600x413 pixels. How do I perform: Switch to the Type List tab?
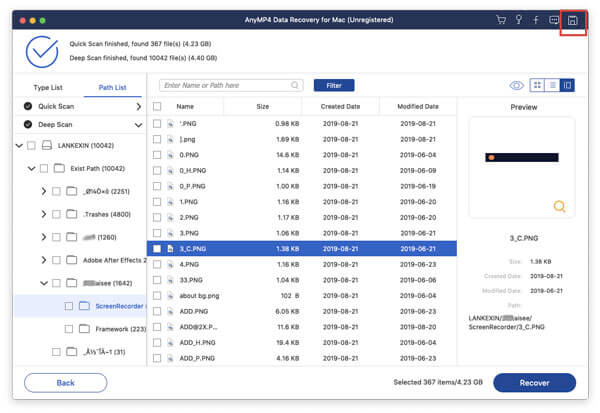(48, 88)
